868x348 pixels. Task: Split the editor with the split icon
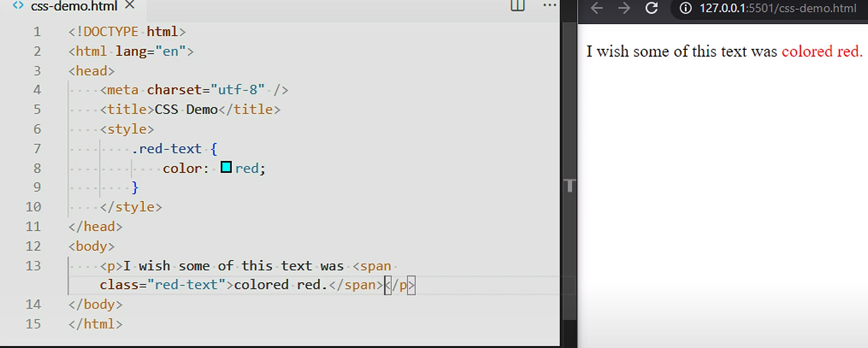click(517, 6)
